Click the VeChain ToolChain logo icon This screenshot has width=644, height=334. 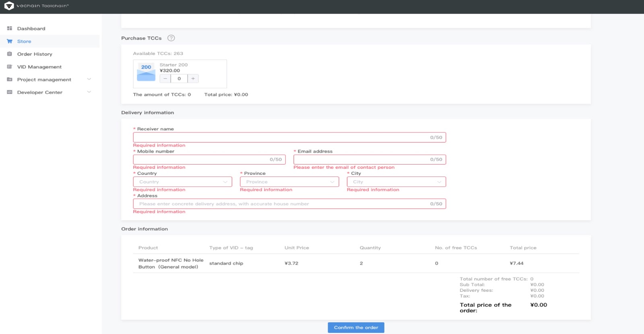(x=9, y=6)
